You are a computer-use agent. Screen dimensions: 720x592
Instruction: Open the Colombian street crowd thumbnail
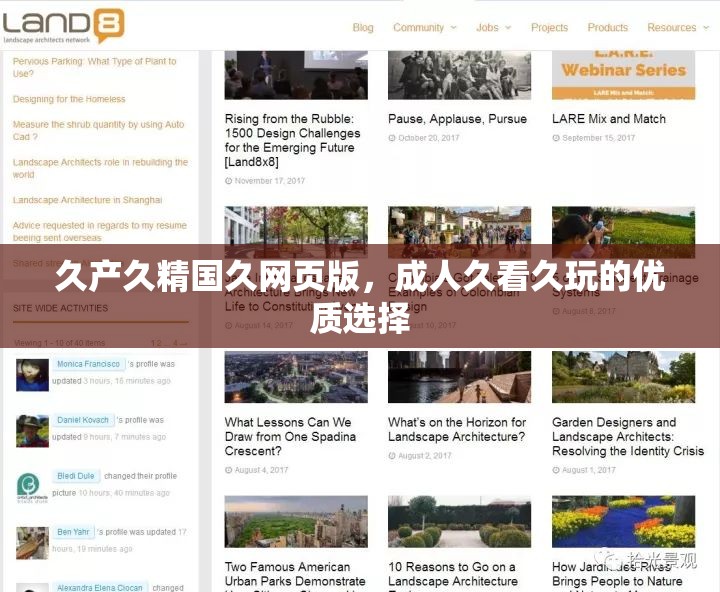tap(460, 232)
